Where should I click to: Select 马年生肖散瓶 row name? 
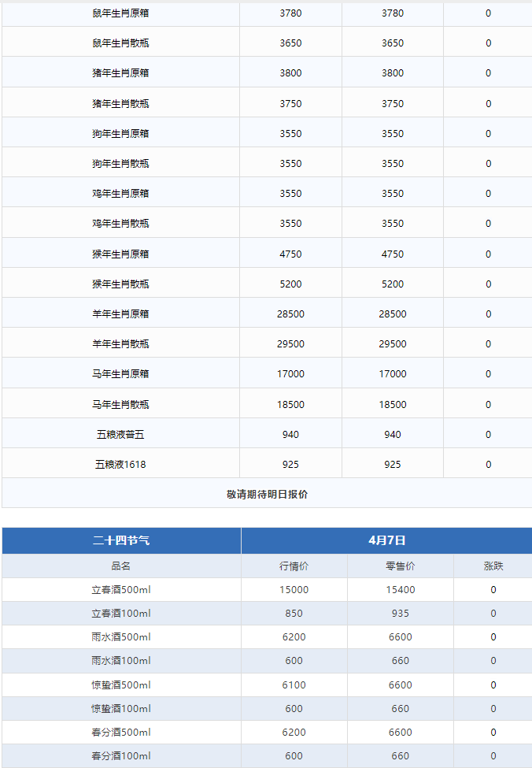(120, 405)
